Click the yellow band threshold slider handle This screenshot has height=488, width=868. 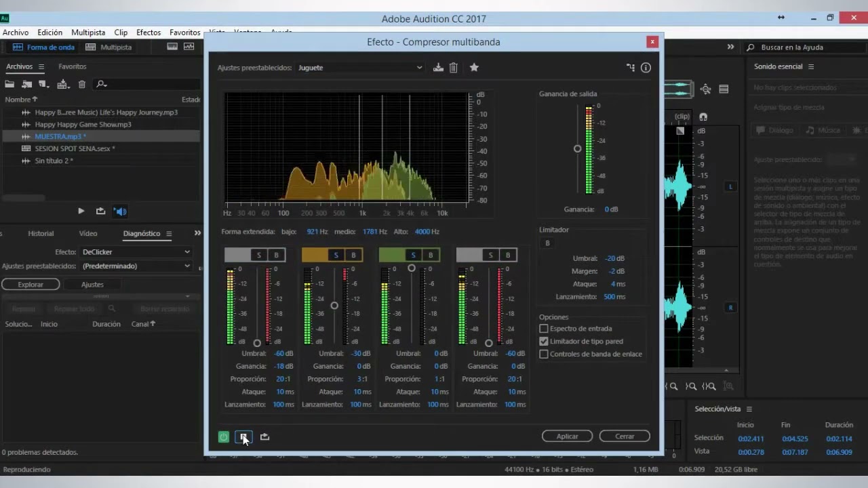coord(334,306)
